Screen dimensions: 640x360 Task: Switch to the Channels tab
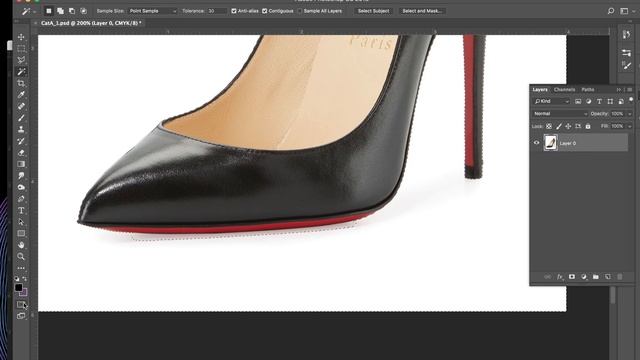click(x=564, y=89)
